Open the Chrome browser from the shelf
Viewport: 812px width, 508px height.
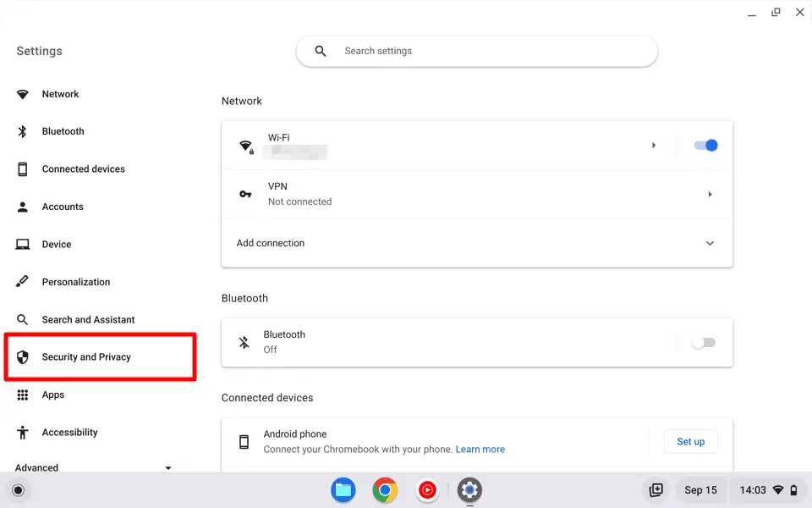coord(385,490)
